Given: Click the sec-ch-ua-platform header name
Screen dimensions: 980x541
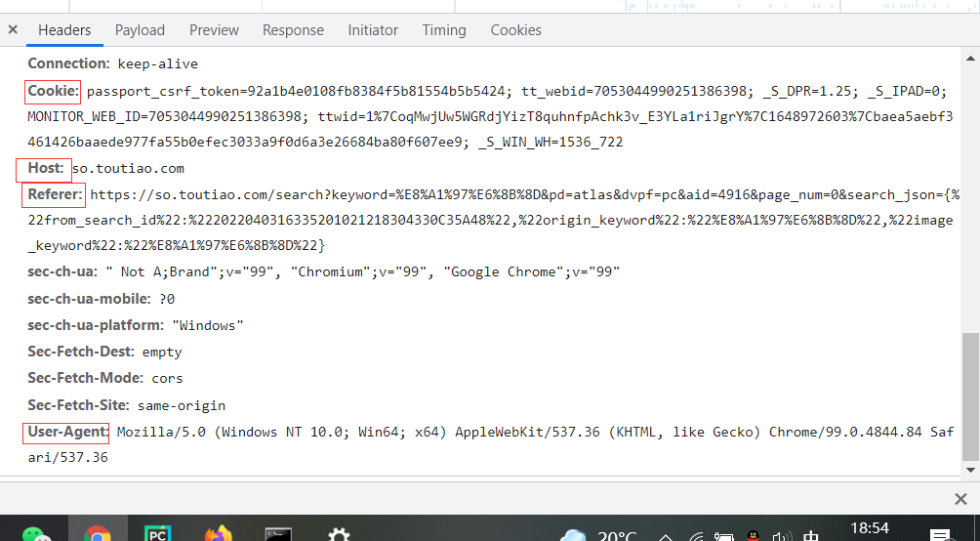Looking at the screenshot, I should pyautogui.click(x=95, y=325).
